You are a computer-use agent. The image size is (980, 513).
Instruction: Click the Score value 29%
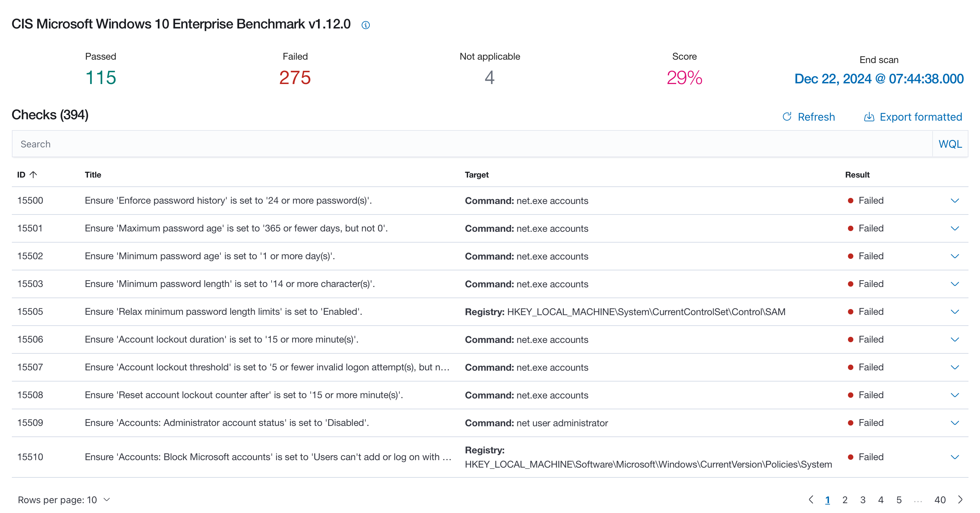(684, 78)
